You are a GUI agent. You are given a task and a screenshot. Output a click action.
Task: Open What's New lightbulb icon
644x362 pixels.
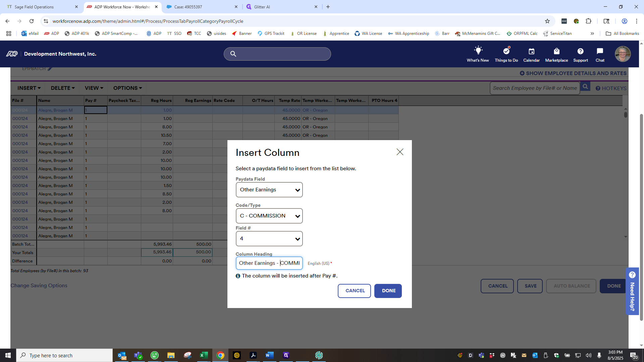(x=478, y=54)
